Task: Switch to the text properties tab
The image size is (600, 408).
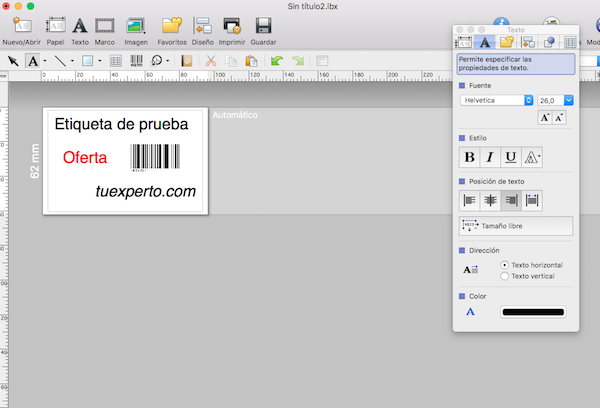Action: 485,42
